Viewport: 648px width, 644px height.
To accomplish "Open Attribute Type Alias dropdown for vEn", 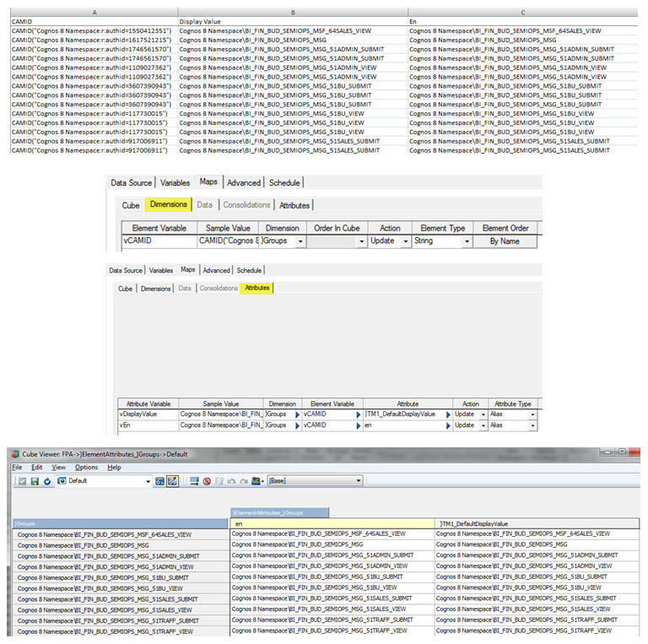I will click(x=532, y=425).
